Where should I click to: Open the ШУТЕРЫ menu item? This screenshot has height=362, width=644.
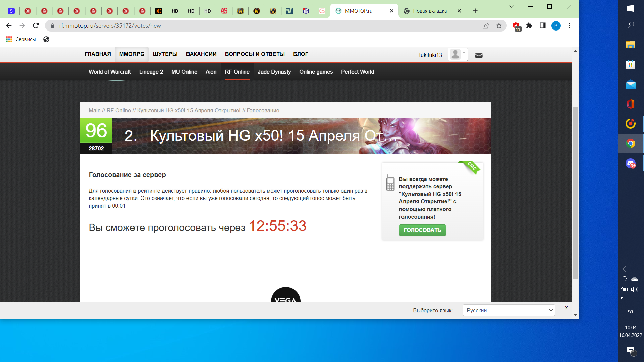(x=165, y=54)
